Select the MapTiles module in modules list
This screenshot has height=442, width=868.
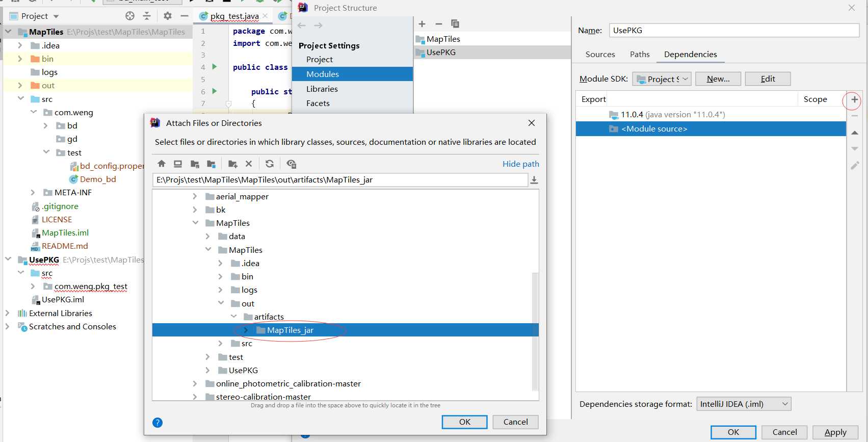[493, 39]
